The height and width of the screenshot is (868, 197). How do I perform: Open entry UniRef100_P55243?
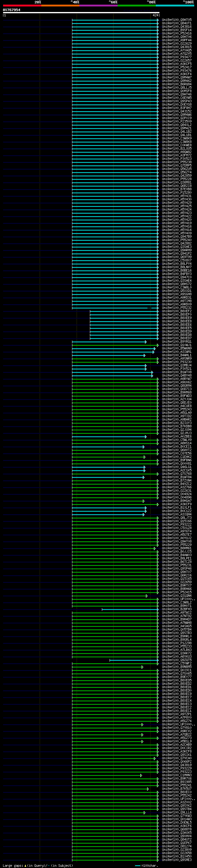177,410
